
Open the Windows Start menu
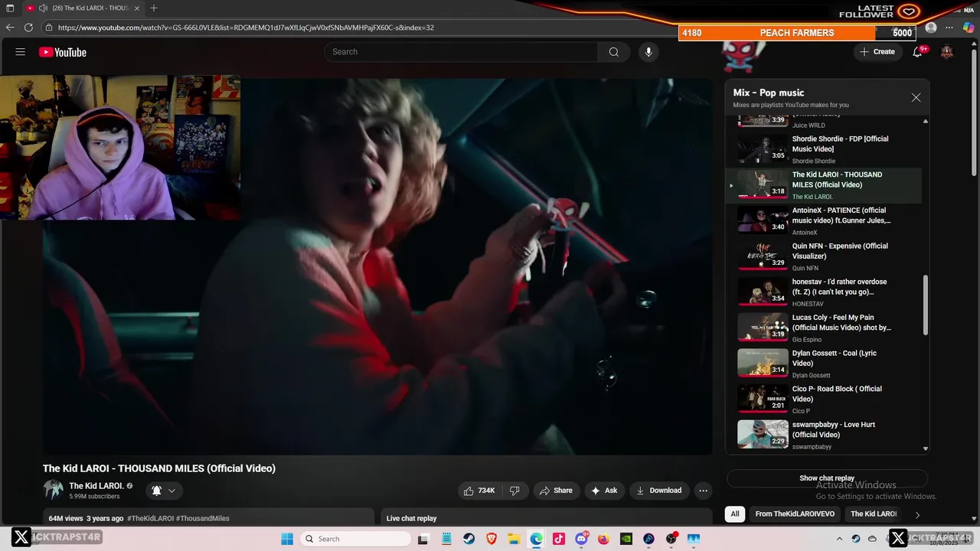point(287,539)
